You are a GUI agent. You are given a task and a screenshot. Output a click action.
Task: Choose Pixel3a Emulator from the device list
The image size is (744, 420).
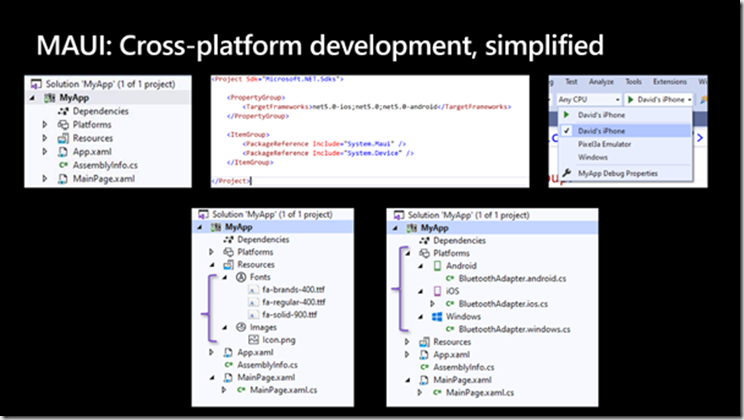[604, 144]
